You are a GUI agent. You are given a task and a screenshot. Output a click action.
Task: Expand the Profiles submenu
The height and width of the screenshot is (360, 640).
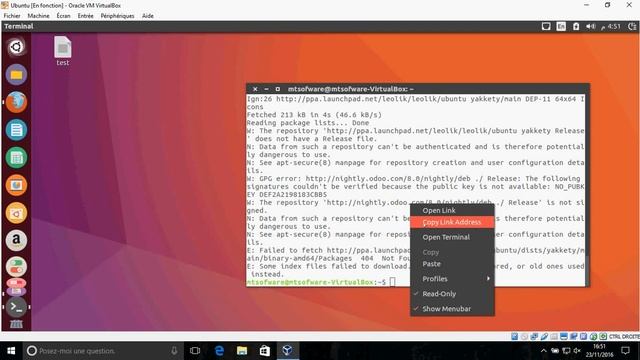click(452, 279)
